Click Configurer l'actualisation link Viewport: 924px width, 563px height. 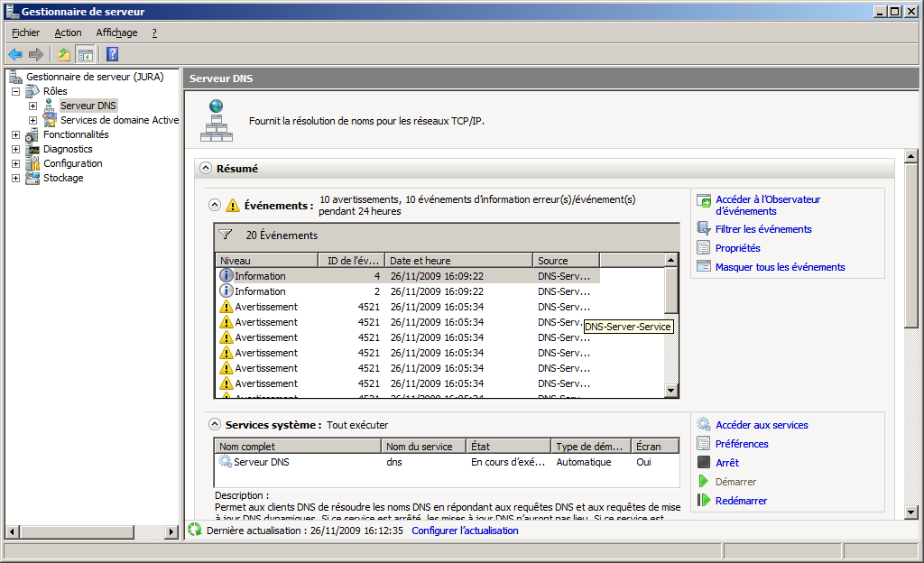[x=465, y=531]
